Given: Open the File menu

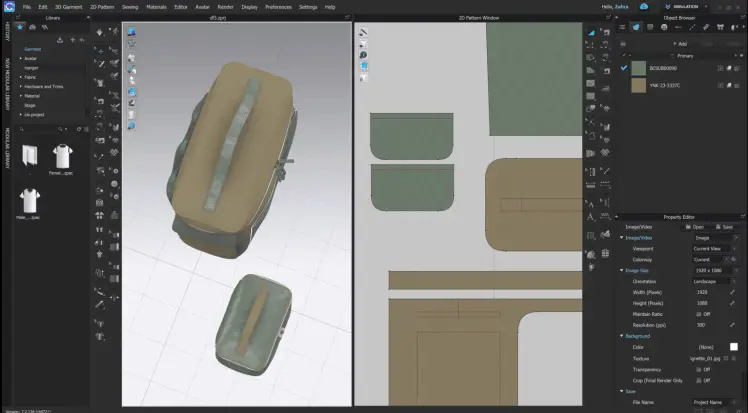Looking at the screenshot, I should tap(27, 7).
